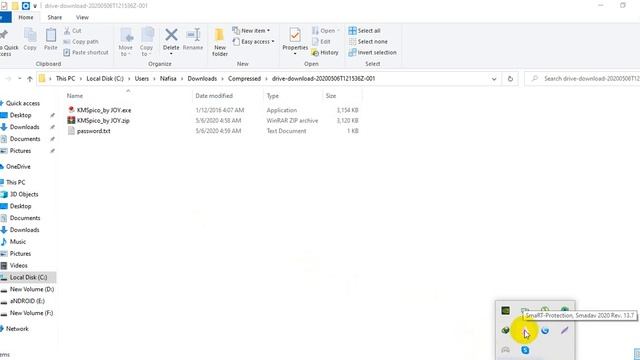Image resolution: width=640 pixels, height=360 pixels.
Task: Click the Up one level arrow
Action: [x=29, y=79]
